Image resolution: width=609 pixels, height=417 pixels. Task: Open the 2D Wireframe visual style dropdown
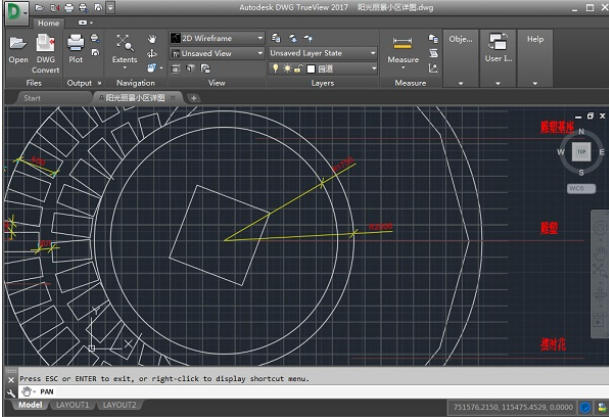[x=216, y=39]
